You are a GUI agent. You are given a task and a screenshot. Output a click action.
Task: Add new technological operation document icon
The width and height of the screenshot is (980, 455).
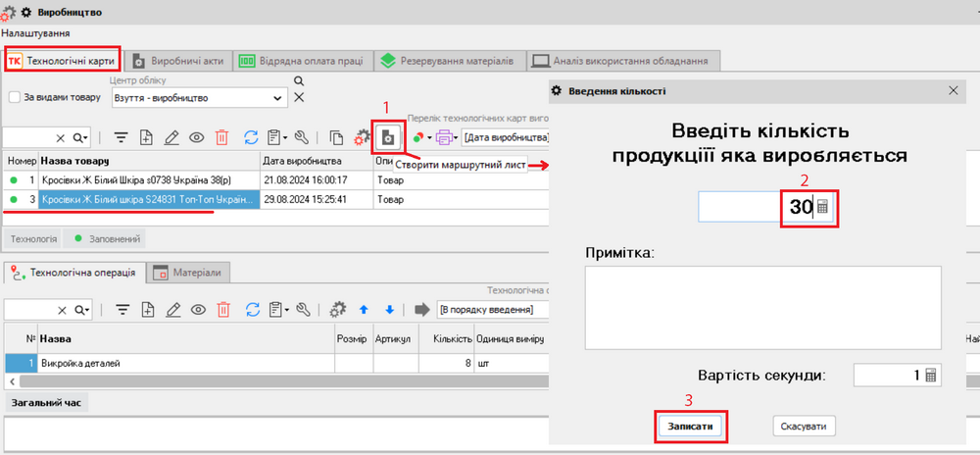pyautogui.click(x=146, y=309)
